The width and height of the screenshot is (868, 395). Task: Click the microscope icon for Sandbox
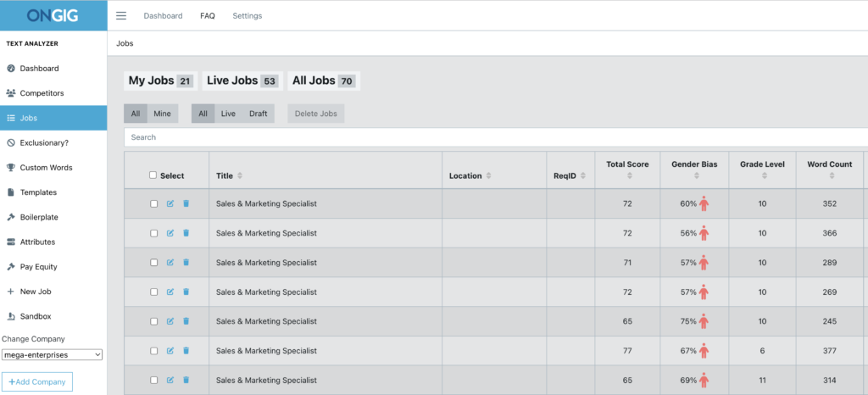point(10,316)
